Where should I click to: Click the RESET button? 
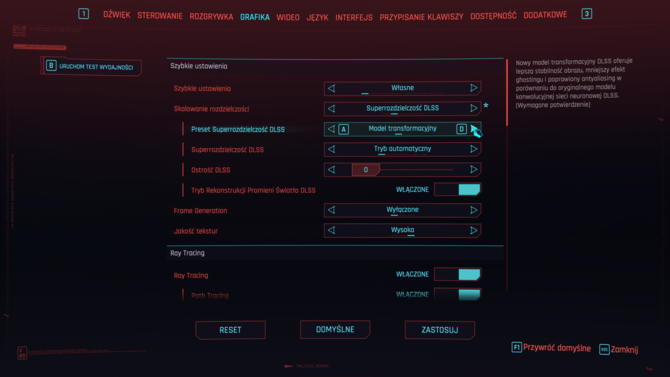click(230, 330)
